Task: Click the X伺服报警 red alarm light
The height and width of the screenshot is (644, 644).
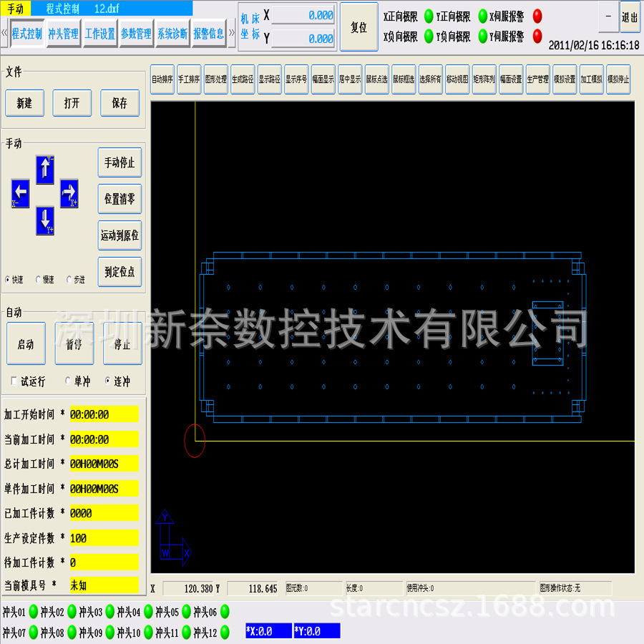Action: [537, 16]
